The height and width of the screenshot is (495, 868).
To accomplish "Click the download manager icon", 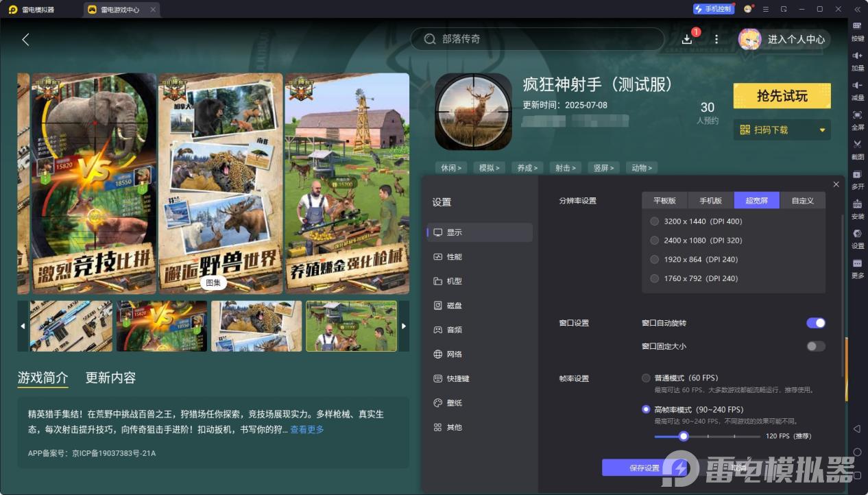I will tap(688, 39).
